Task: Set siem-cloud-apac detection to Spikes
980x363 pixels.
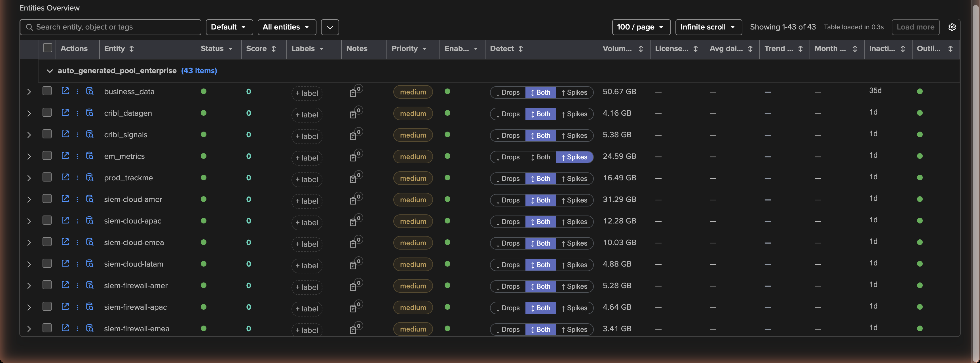Action: point(575,222)
